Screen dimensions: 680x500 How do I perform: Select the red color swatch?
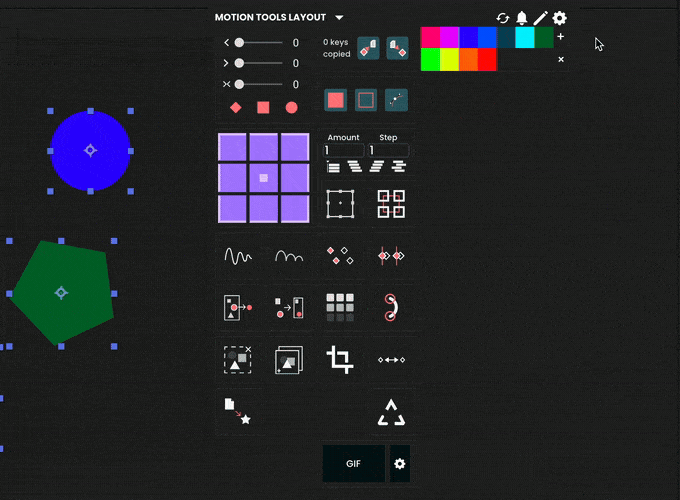click(487, 59)
